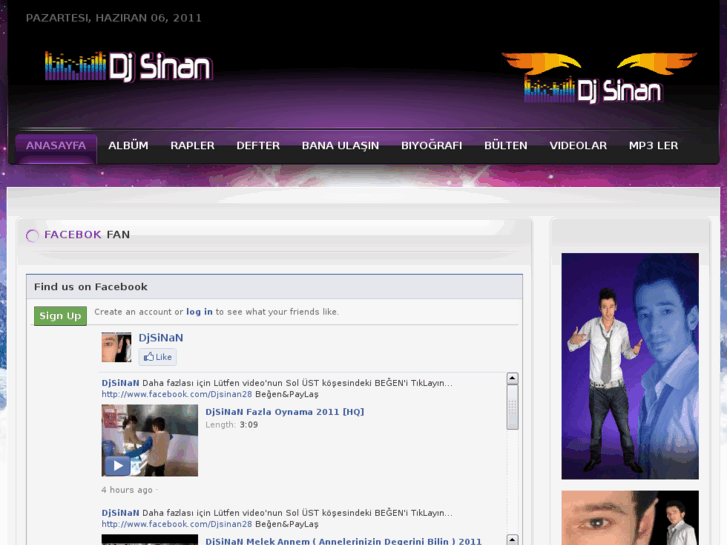Open the DjSiNaN Facebook page title
The height and width of the screenshot is (545, 727).
click(161, 338)
